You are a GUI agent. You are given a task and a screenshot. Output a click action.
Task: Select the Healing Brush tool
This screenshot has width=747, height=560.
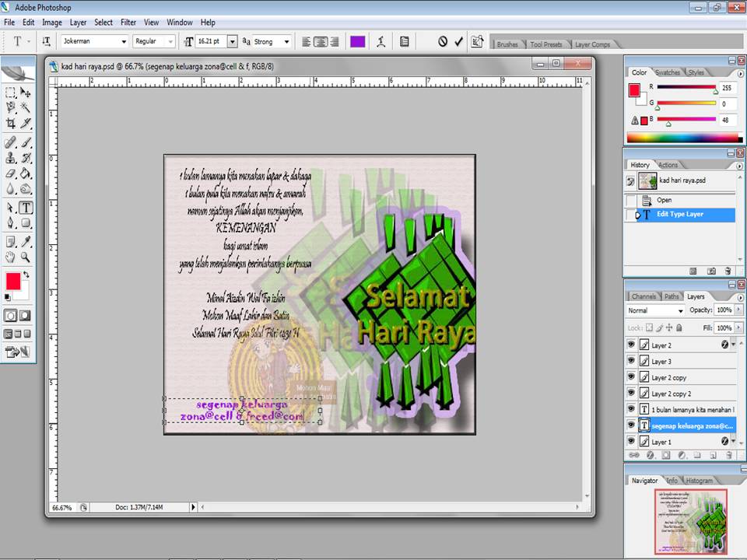[10, 142]
